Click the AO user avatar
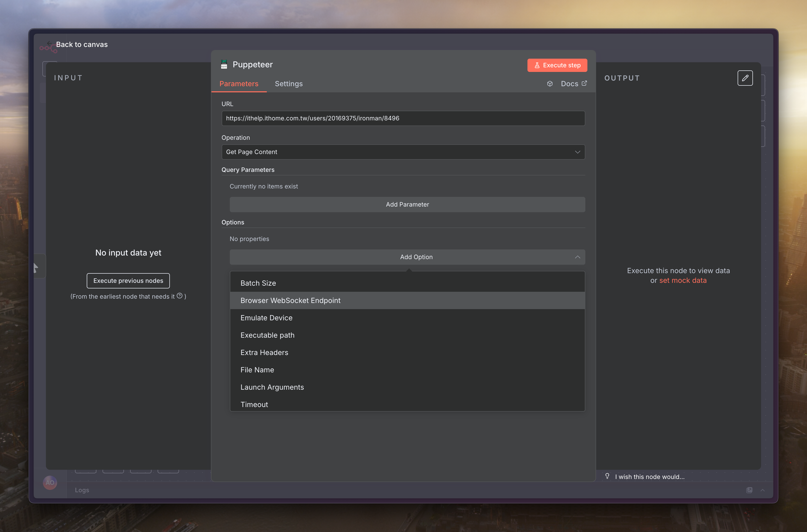Image resolution: width=807 pixels, height=532 pixels. click(x=50, y=483)
